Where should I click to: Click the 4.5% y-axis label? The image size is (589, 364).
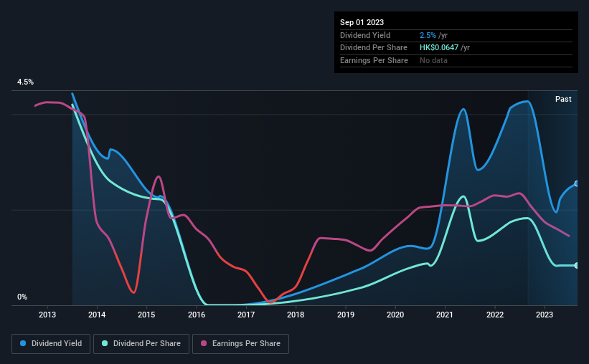(26, 82)
